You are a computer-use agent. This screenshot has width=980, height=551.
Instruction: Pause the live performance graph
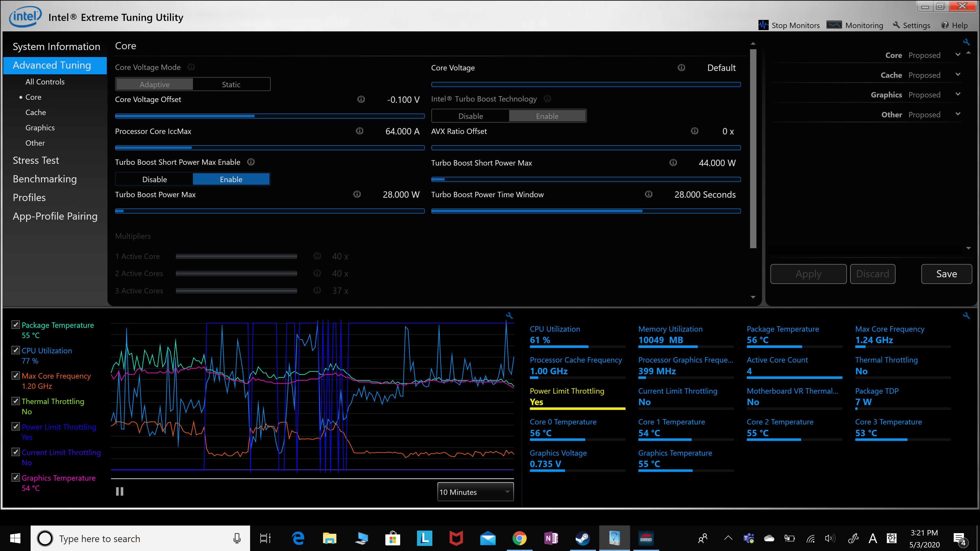click(119, 491)
